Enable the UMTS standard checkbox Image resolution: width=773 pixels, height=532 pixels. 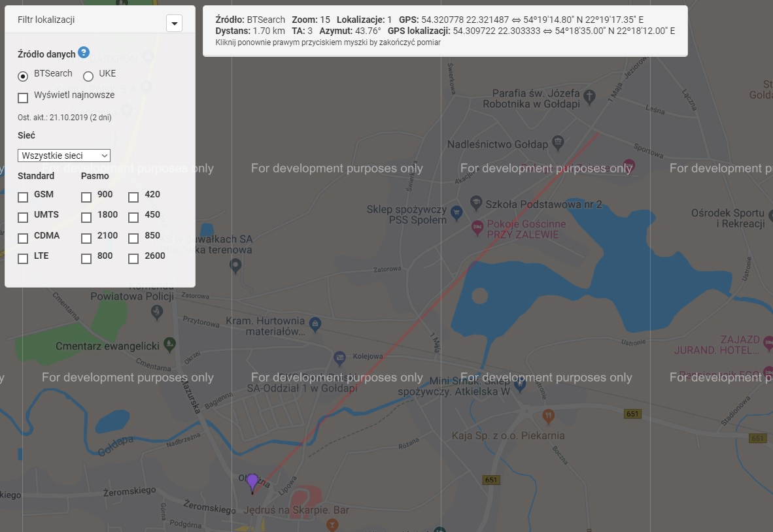coord(23,218)
